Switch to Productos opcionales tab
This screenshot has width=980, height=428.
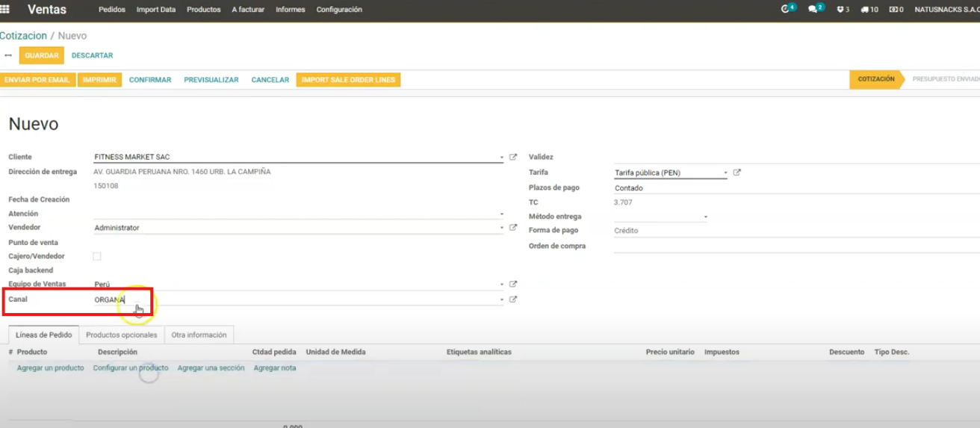point(122,335)
